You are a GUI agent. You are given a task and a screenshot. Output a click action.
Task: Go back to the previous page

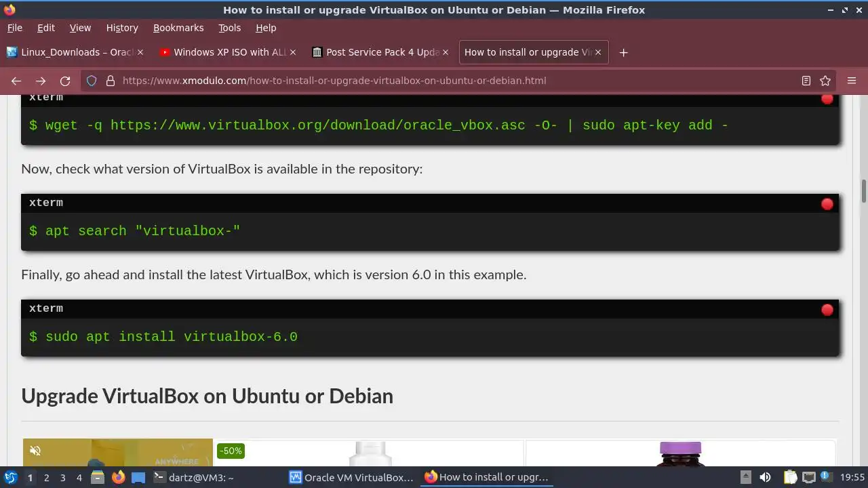[16, 81]
